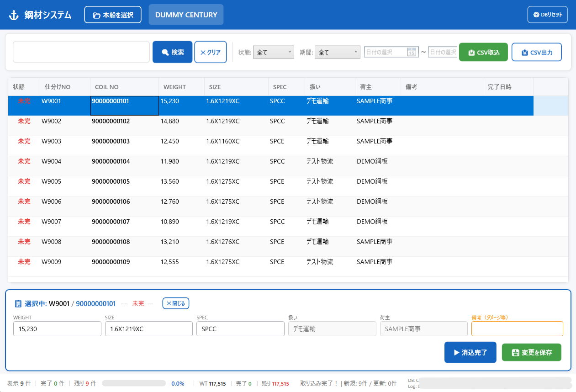The image size is (576, 392).
Task: Sort by 荷主 column header
Action: coord(378,87)
